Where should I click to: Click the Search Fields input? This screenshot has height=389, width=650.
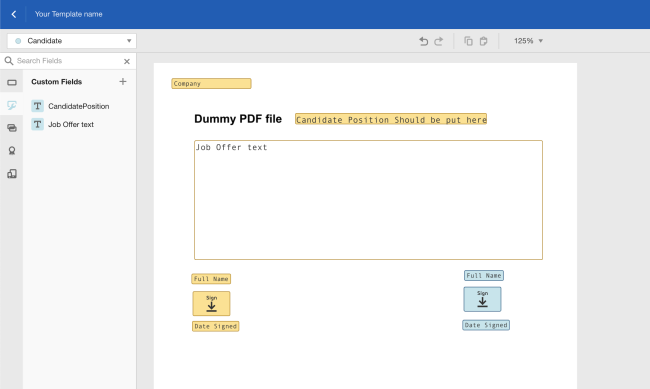tap(68, 61)
